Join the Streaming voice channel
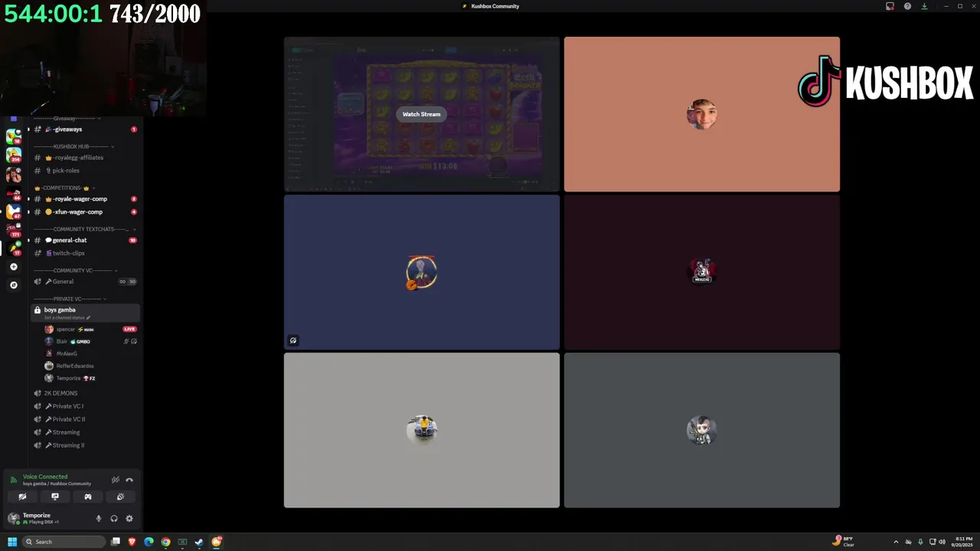980x551 pixels. [84, 432]
